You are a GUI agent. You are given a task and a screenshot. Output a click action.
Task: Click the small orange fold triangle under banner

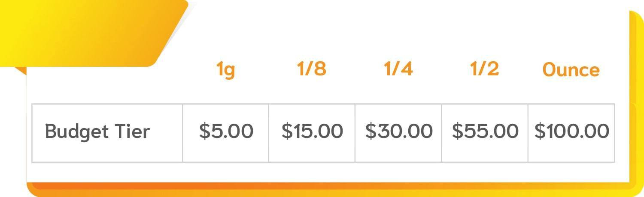pyautogui.click(x=20, y=70)
